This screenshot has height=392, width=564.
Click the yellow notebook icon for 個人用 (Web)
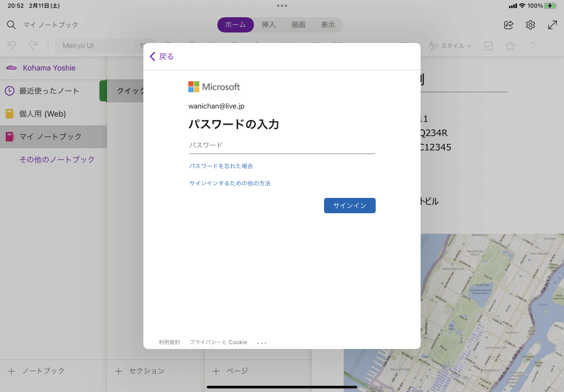(10, 114)
